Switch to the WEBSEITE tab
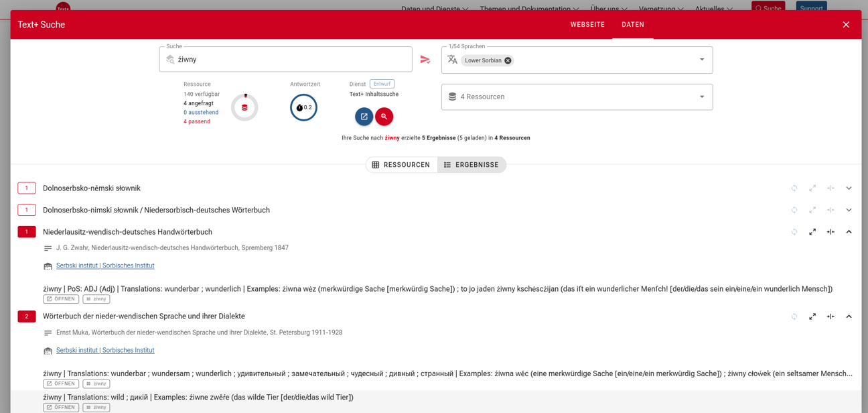This screenshot has height=413, width=868. [587, 25]
